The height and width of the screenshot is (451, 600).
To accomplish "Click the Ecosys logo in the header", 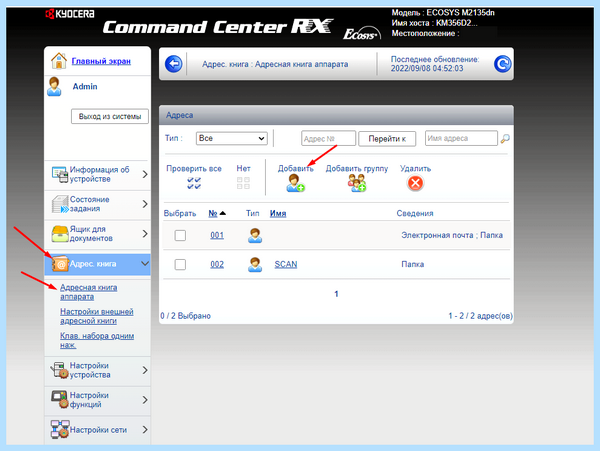I will (x=362, y=34).
